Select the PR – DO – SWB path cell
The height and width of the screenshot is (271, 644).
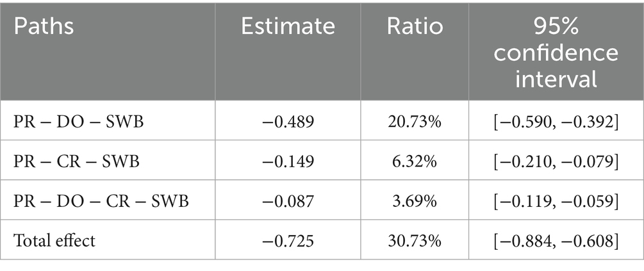coord(78,122)
